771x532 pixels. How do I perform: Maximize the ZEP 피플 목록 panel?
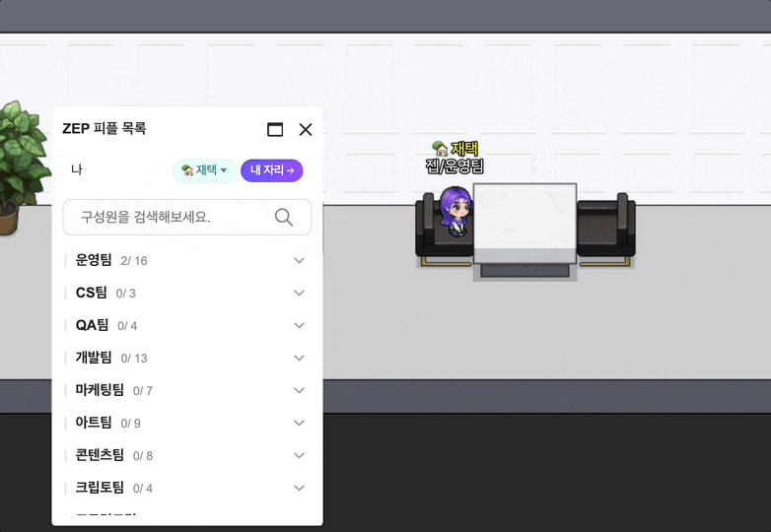(275, 129)
